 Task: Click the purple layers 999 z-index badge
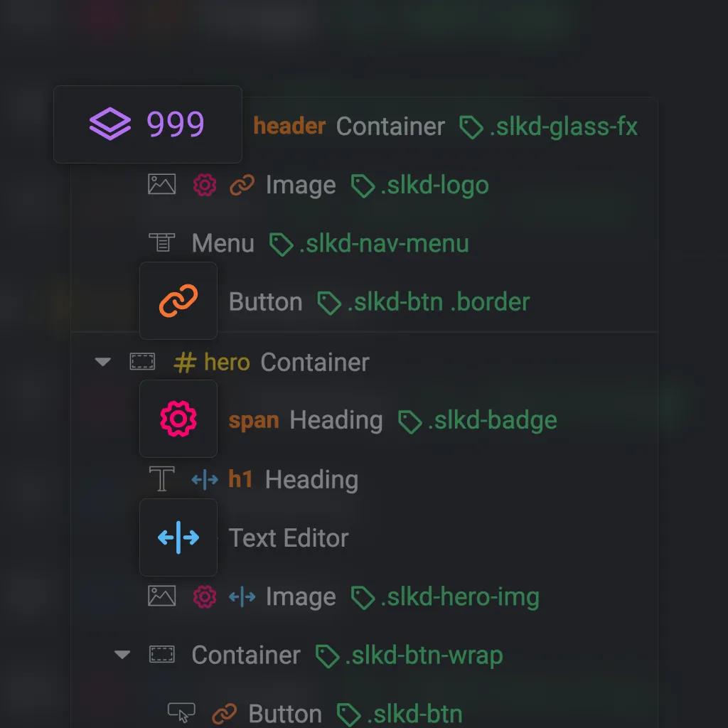point(148,124)
